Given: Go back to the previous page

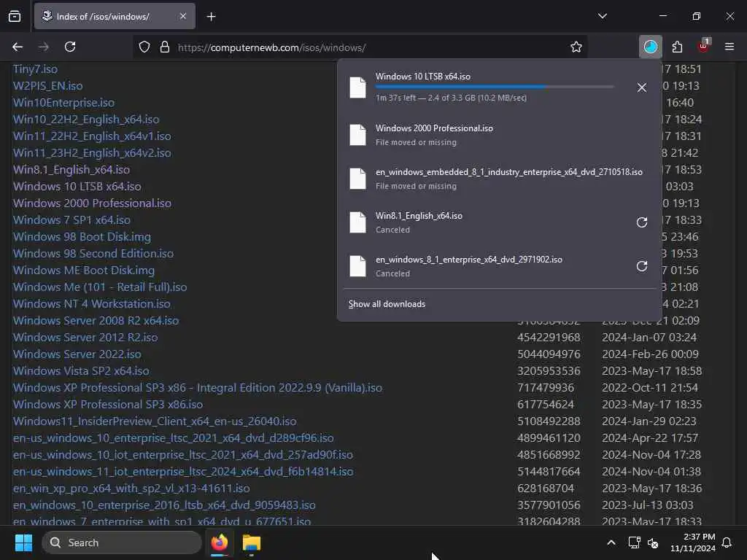Looking at the screenshot, I should click(x=18, y=47).
